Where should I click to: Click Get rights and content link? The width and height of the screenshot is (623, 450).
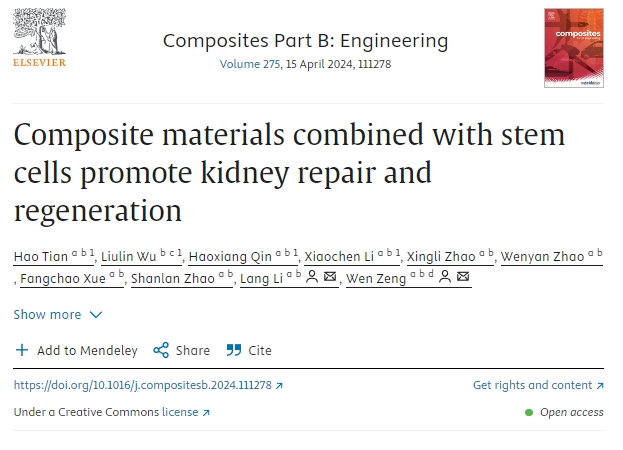(x=538, y=385)
